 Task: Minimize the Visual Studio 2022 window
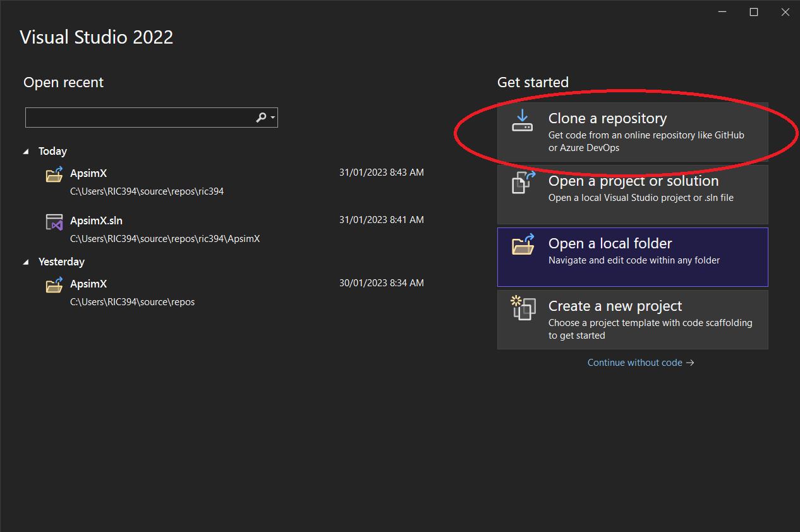click(722, 12)
